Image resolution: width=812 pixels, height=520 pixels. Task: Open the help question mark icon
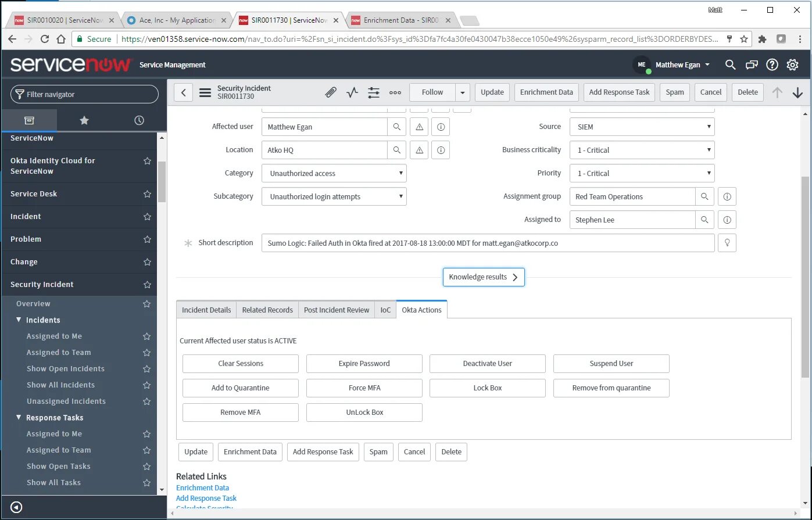[772, 64]
